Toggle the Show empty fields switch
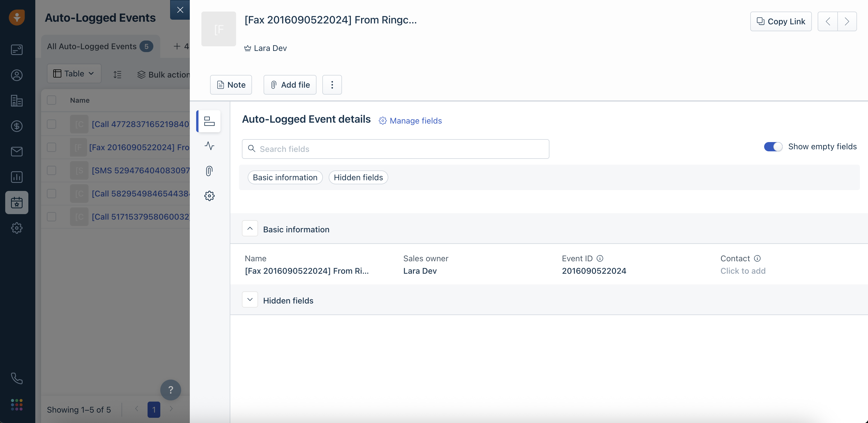 pyautogui.click(x=773, y=147)
